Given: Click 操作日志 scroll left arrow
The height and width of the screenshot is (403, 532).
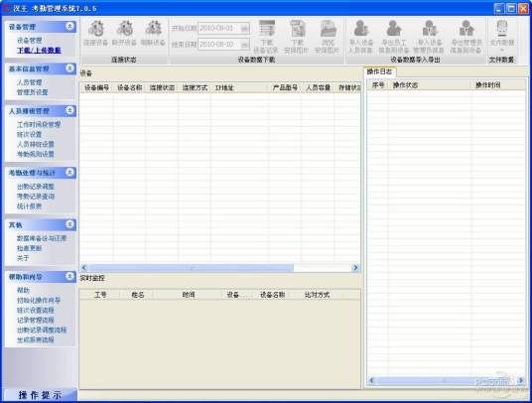Looking at the screenshot, I should 371,380.
